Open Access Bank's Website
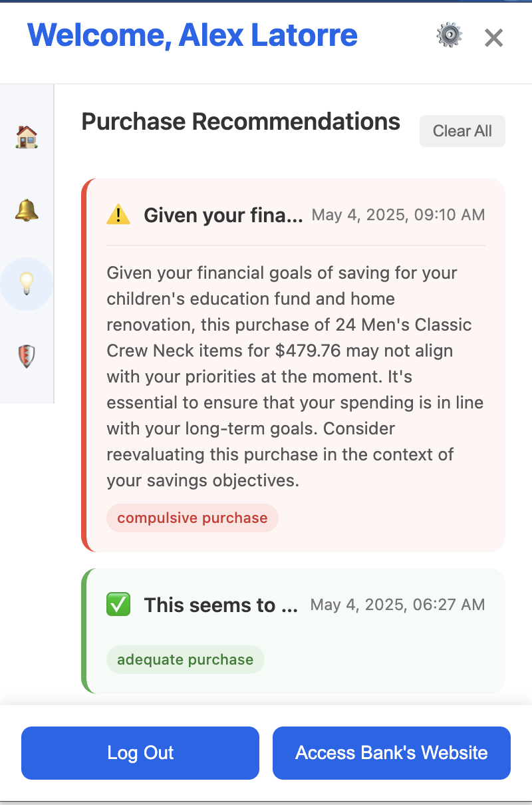532x805 pixels. 391,752
